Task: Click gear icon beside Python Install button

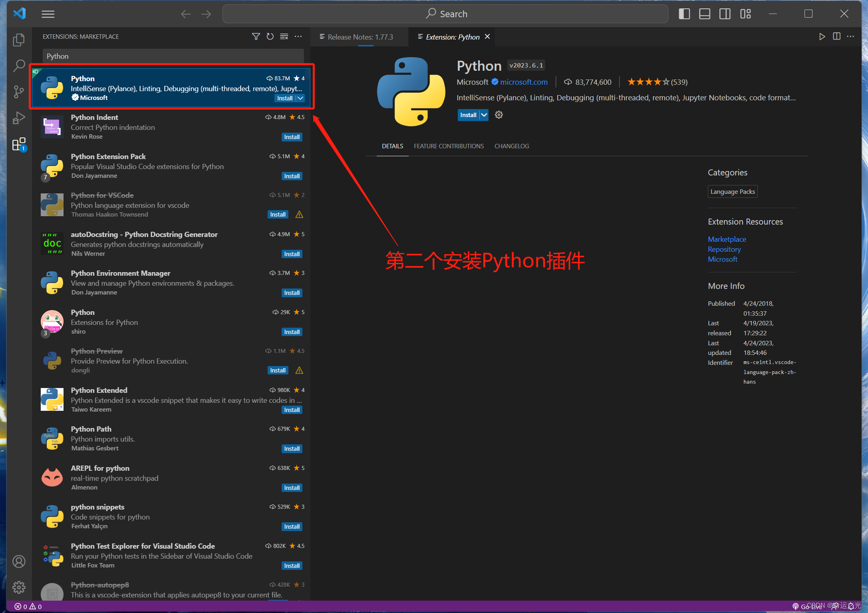Action: 499,115
